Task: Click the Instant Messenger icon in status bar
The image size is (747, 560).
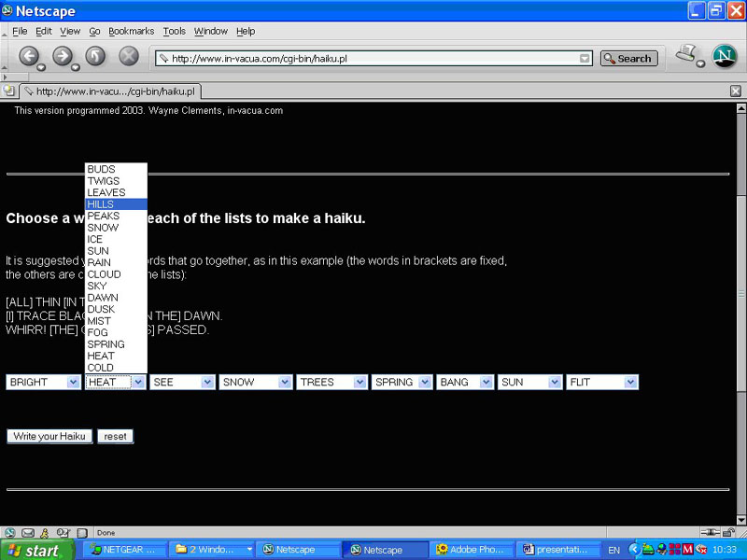Action: [x=44, y=533]
